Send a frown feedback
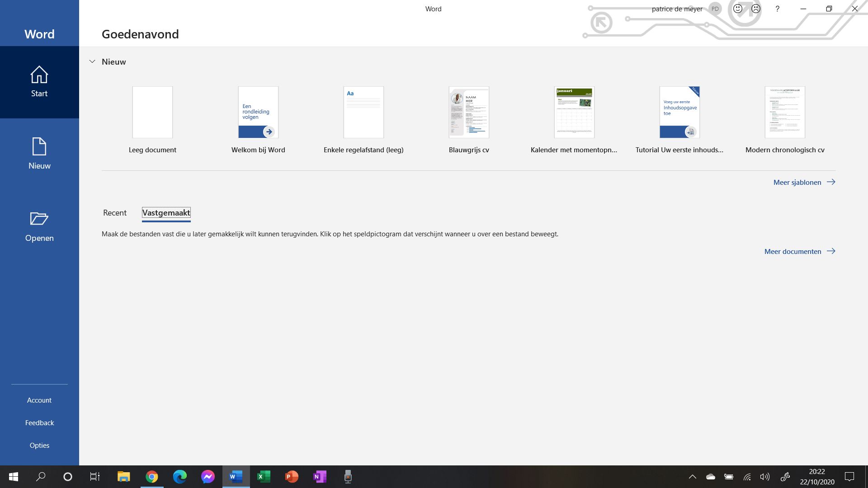Screen dimensions: 868x488 (x=756, y=9)
